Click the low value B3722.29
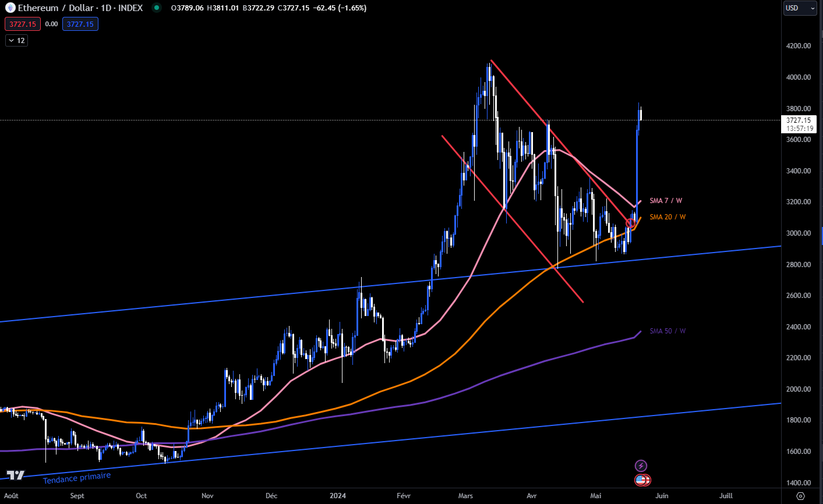 (259, 8)
